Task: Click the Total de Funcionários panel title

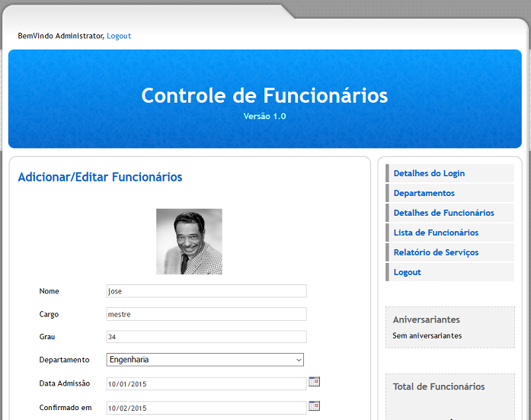Action: click(x=439, y=386)
